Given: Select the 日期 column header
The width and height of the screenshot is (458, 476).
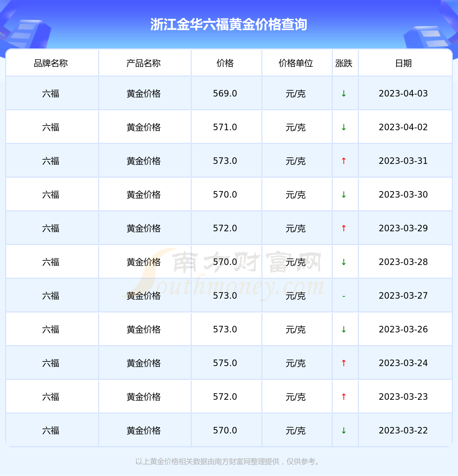Looking at the screenshot, I should pos(403,63).
